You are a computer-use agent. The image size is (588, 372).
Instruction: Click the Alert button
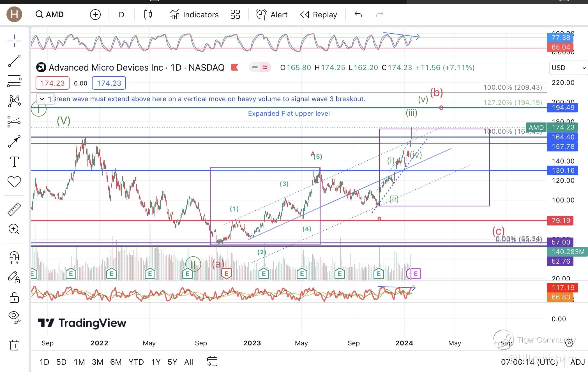pos(272,15)
